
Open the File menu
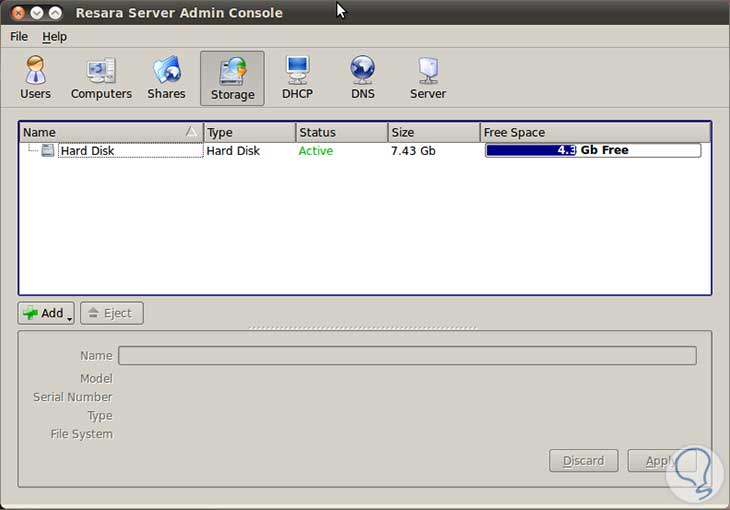pos(19,36)
